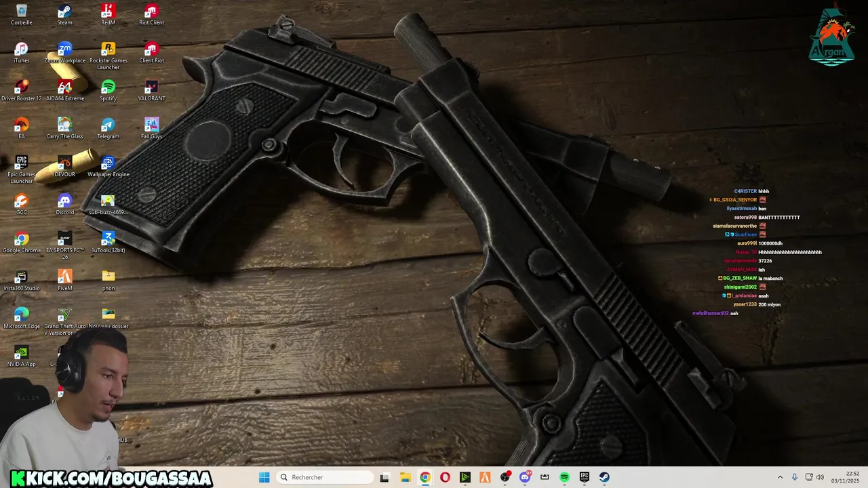Switch to Chrome on the taskbar

[x=425, y=477]
